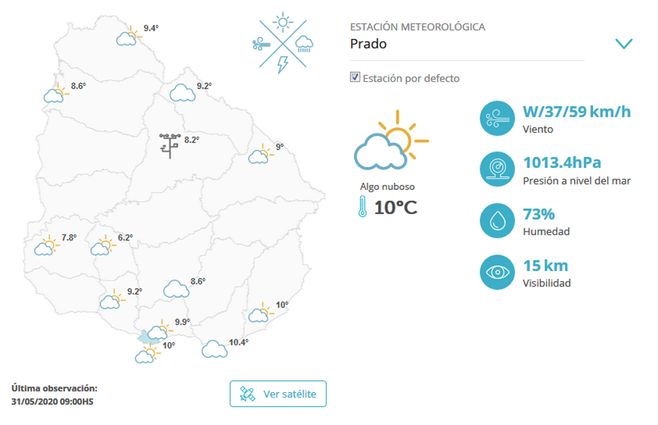Click the 9.4° partly cloudy map marker
The height and width of the screenshot is (425, 658).
point(128,38)
